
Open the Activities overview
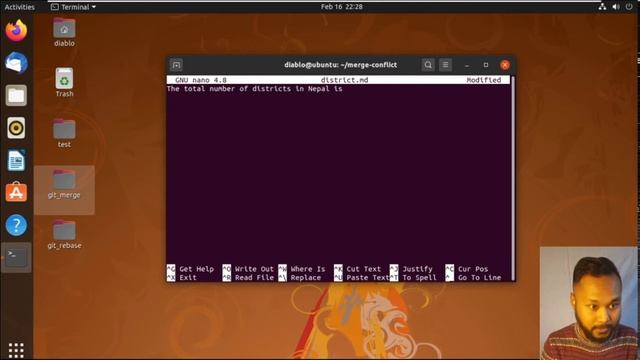pyautogui.click(x=19, y=7)
